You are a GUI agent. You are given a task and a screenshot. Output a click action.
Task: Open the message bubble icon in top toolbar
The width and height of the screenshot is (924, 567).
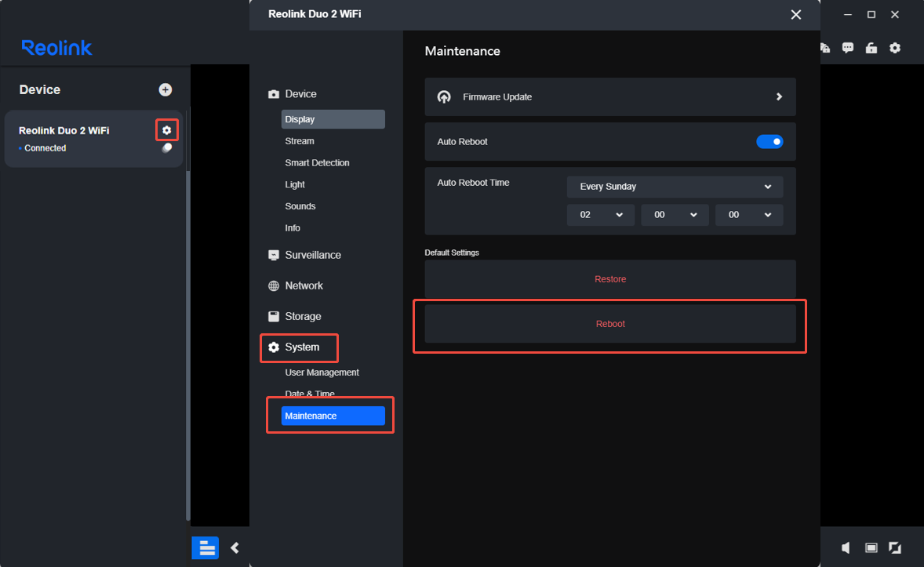click(847, 48)
